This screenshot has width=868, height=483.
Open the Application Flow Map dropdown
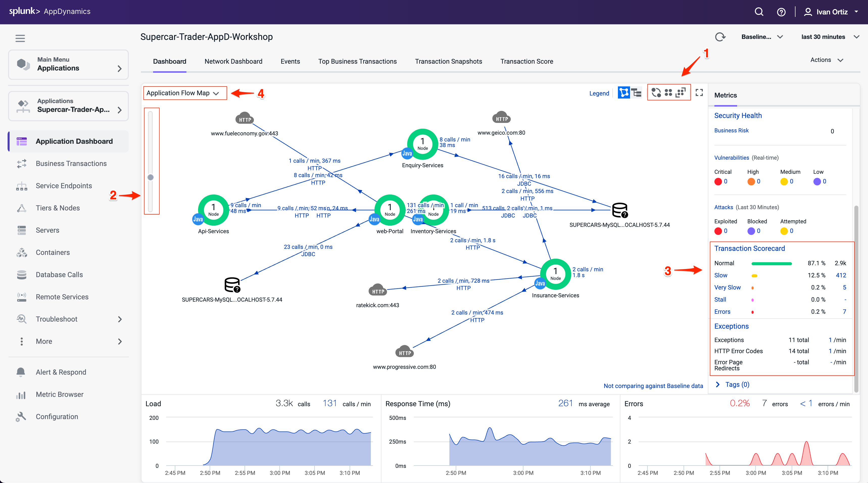click(185, 93)
